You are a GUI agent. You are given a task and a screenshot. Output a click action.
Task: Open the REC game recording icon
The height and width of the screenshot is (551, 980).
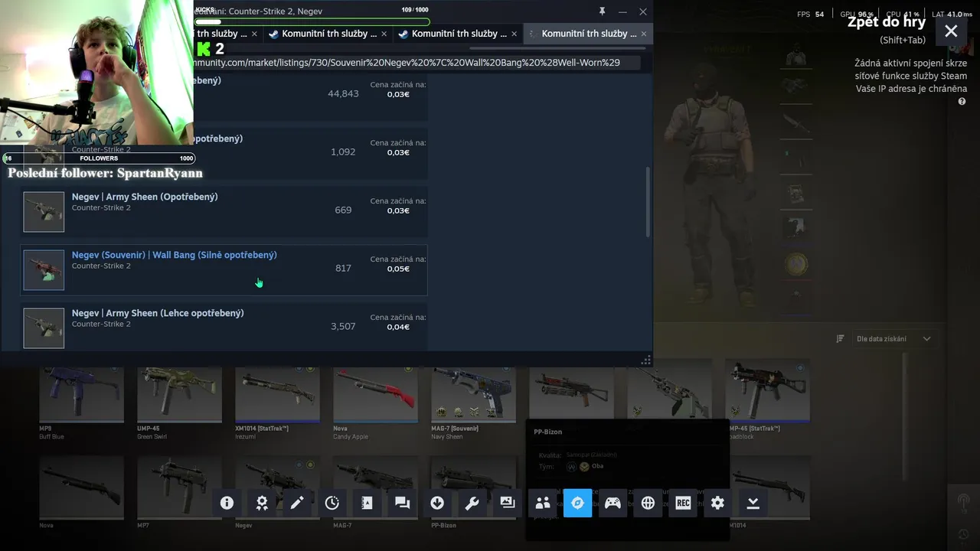pos(683,503)
